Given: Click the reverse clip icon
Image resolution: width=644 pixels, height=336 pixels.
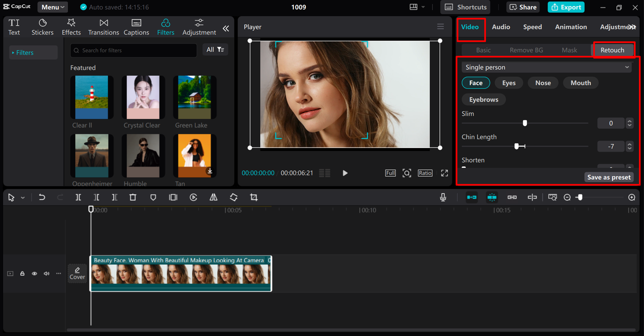Looking at the screenshot, I should point(193,197).
